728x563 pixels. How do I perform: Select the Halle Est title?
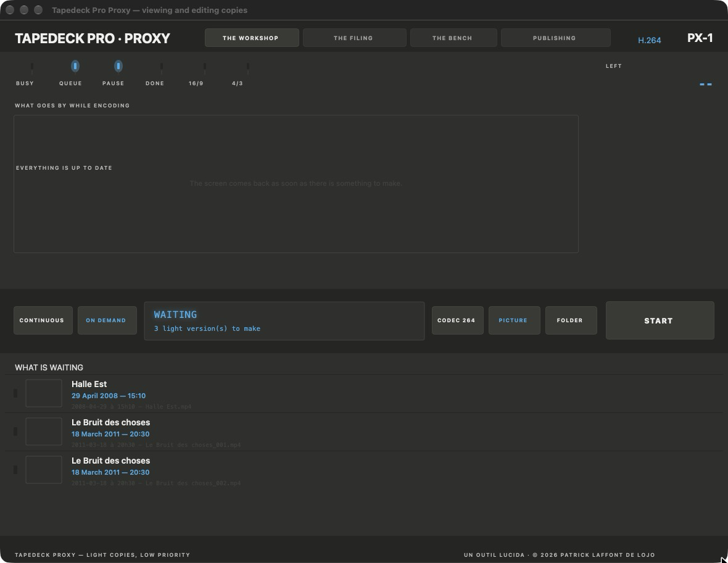tap(89, 384)
